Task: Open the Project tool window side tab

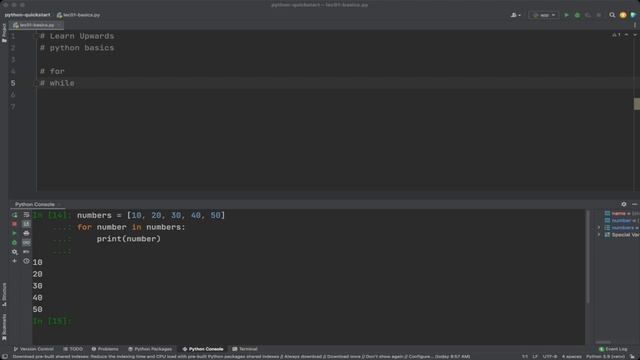Action: [x=4, y=33]
